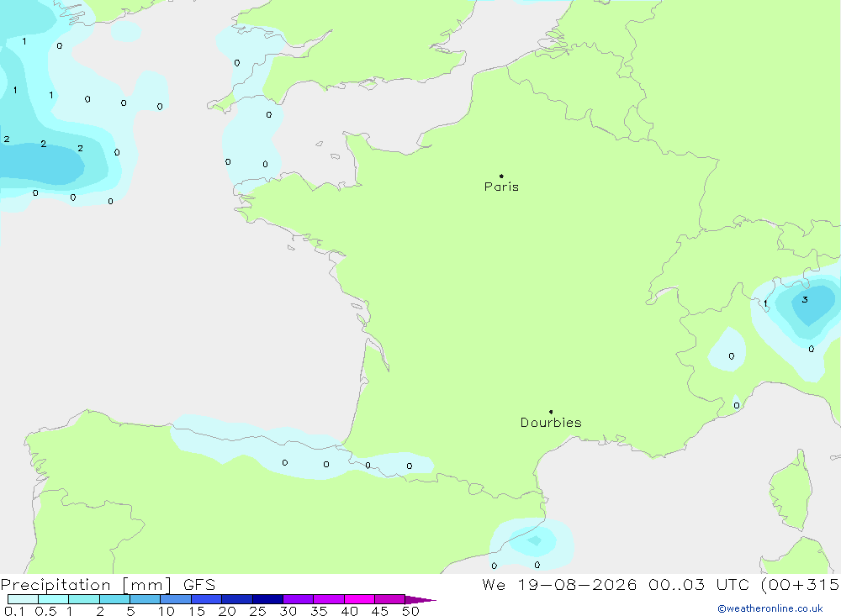
Task: Click the 00..03 UTC time range text
Action: 699,585
